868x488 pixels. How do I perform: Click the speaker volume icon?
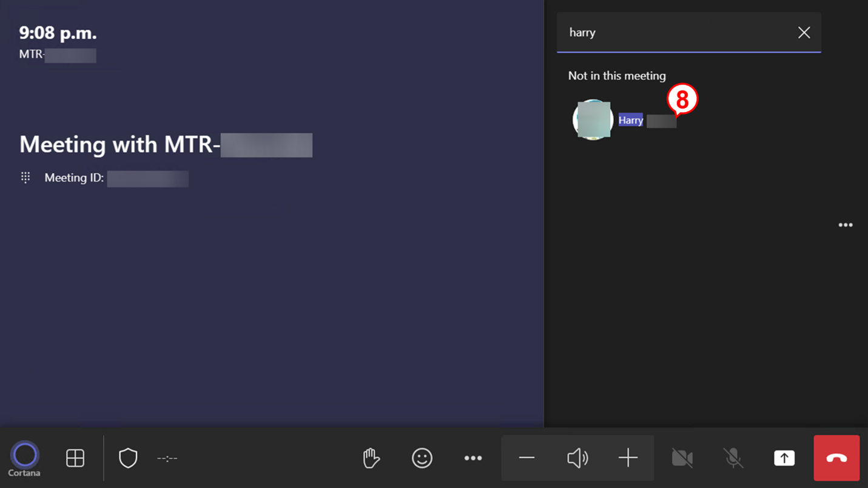577,458
